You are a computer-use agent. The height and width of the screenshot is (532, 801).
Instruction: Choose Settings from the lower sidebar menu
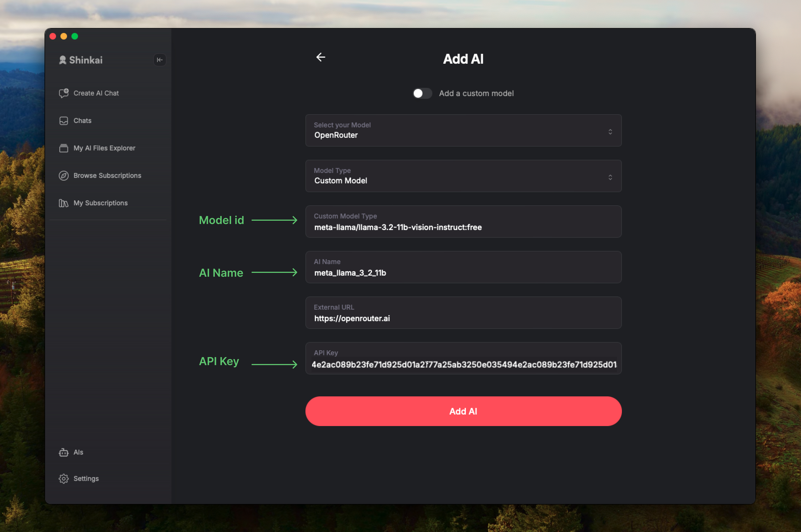86,478
